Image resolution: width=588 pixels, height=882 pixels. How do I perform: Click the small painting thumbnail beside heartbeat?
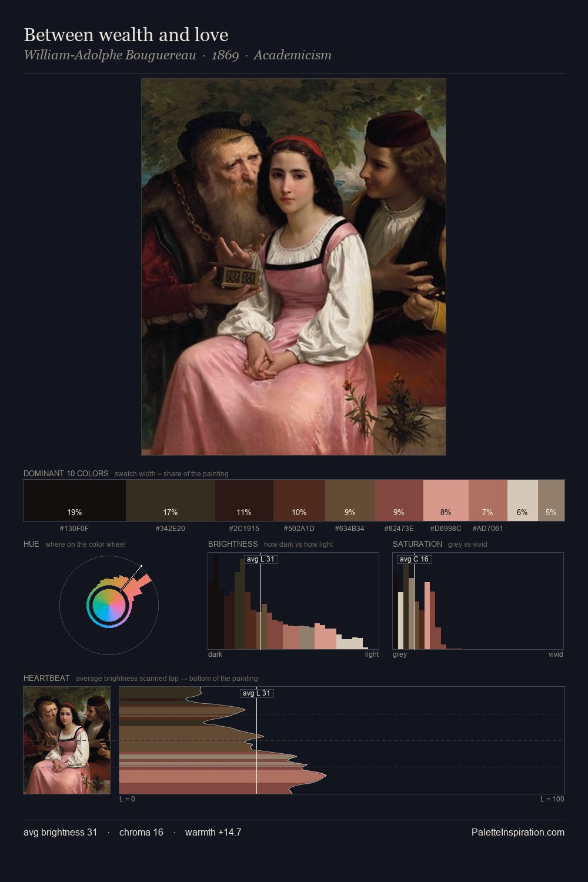point(67,740)
